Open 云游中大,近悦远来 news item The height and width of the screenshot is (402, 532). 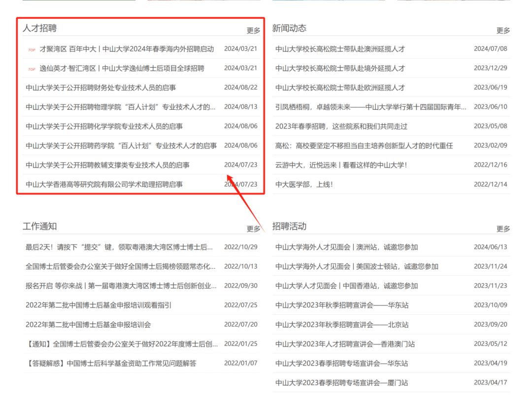(341, 165)
